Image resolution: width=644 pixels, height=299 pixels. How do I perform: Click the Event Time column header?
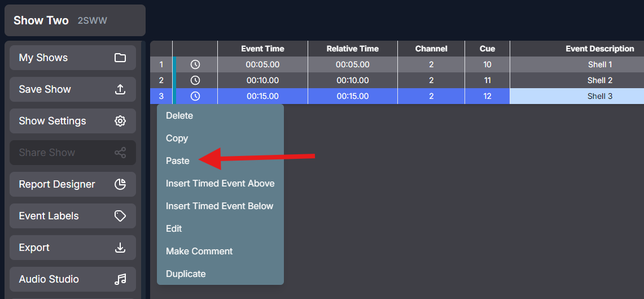263,49
